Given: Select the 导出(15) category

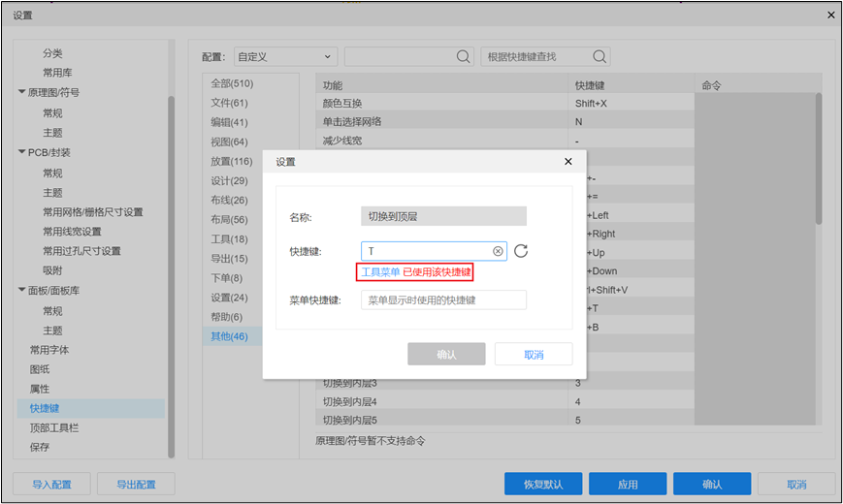Looking at the screenshot, I should 230,259.
